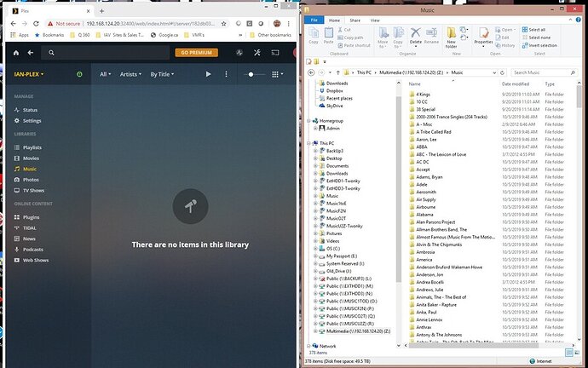Viewport: 588px width, 368px height.
Task: Click the Plex back arrow icon
Action: [31, 53]
